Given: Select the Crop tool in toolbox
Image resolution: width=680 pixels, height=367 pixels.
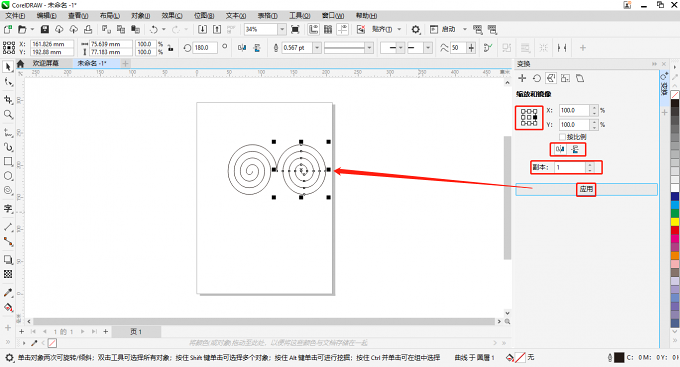Looking at the screenshot, I should pos(8,99).
